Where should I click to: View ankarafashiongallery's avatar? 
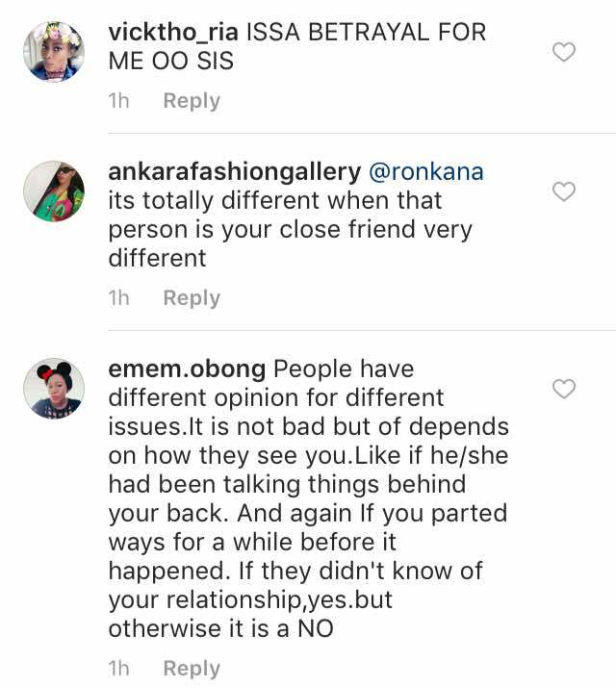coord(54,191)
